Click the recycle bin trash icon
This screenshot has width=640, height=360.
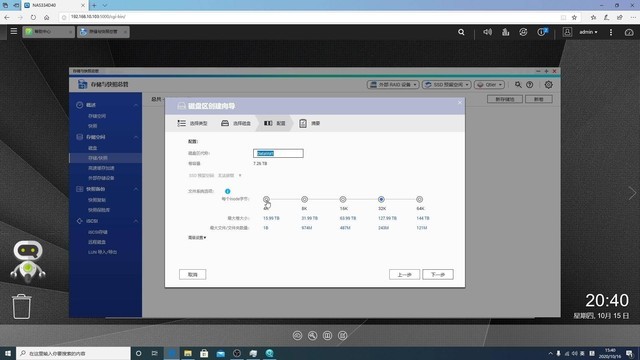point(22,306)
